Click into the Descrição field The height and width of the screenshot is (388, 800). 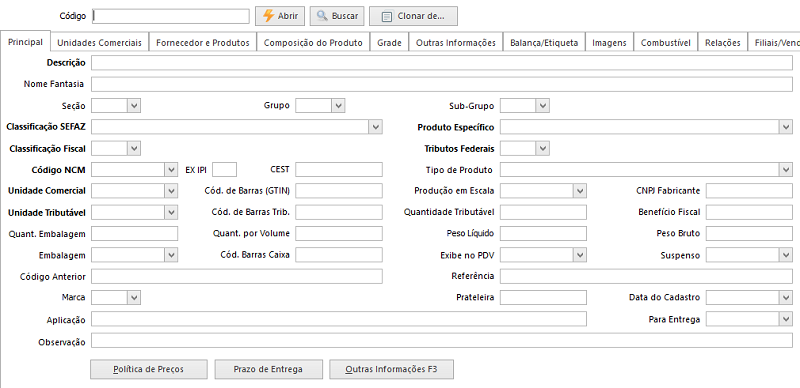(x=442, y=63)
